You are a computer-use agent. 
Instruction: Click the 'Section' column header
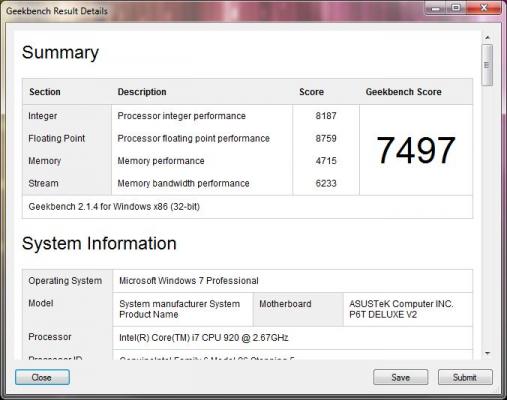point(45,92)
